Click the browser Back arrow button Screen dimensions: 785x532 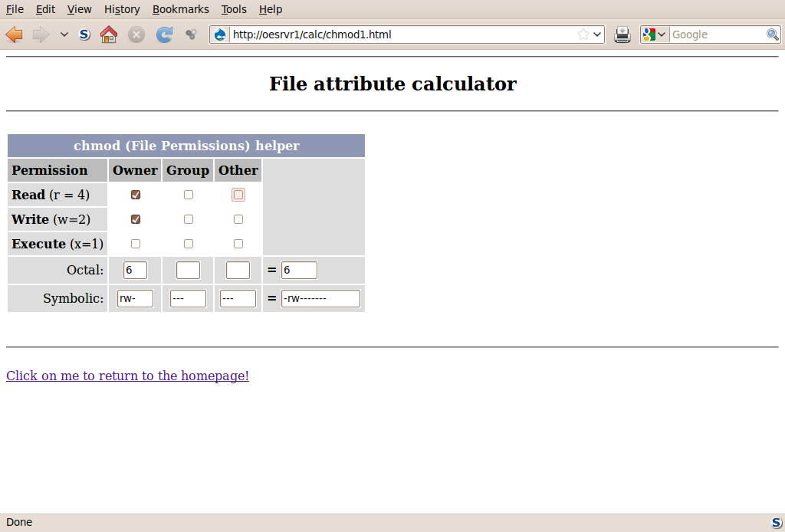pos(14,34)
